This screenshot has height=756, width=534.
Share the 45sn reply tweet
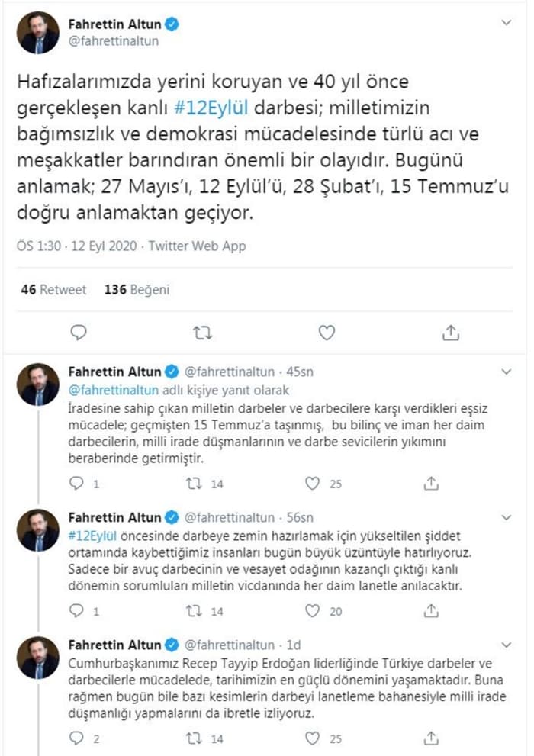[430, 483]
